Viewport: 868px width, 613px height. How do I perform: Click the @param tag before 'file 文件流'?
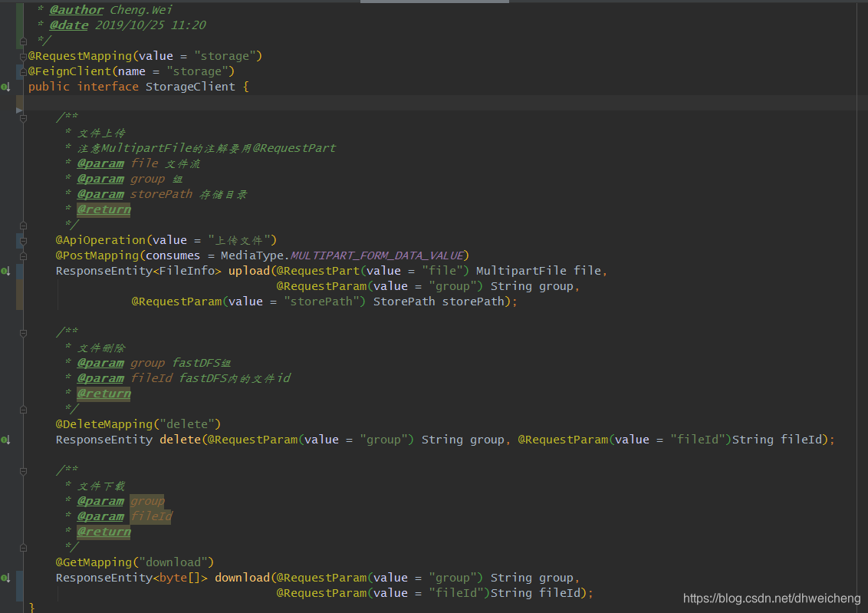click(x=100, y=163)
